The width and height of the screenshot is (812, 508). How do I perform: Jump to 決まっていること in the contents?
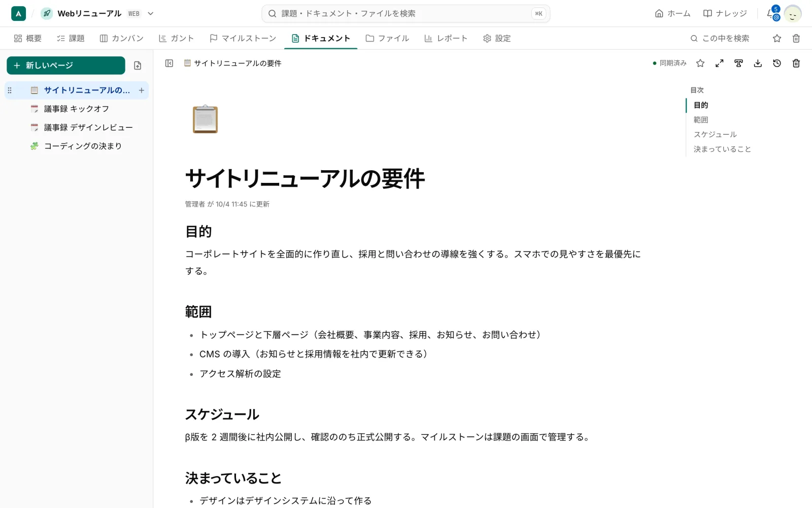tap(722, 149)
